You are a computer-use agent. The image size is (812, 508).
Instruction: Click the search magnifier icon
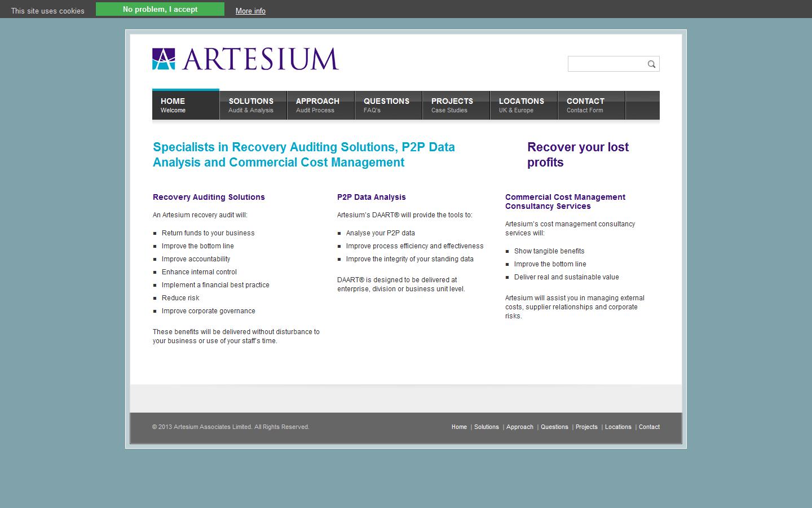click(x=651, y=63)
